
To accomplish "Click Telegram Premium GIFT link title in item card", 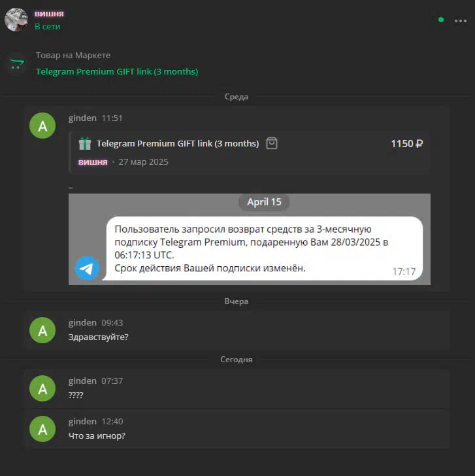I will pos(178,143).
